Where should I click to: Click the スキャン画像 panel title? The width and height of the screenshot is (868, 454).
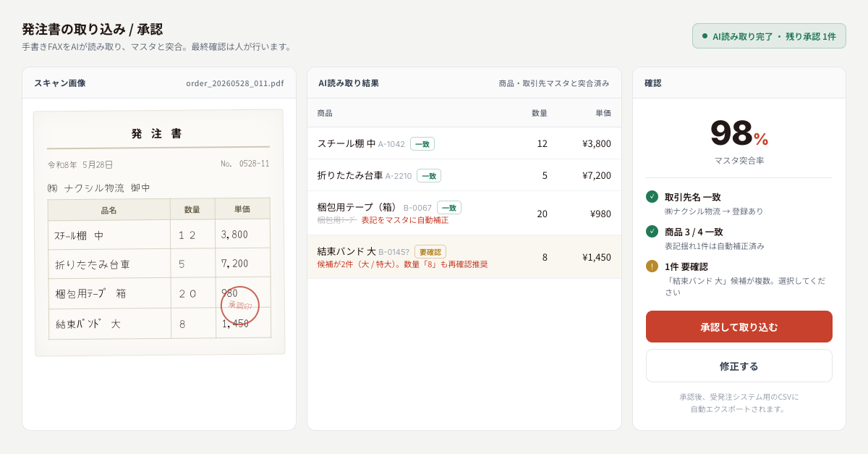click(60, 83)
